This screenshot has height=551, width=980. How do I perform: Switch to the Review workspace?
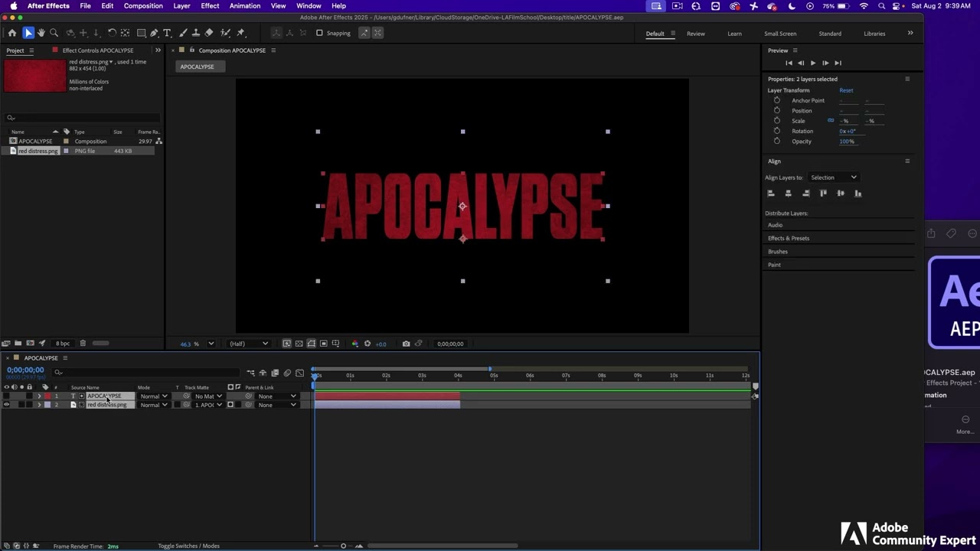696,34
